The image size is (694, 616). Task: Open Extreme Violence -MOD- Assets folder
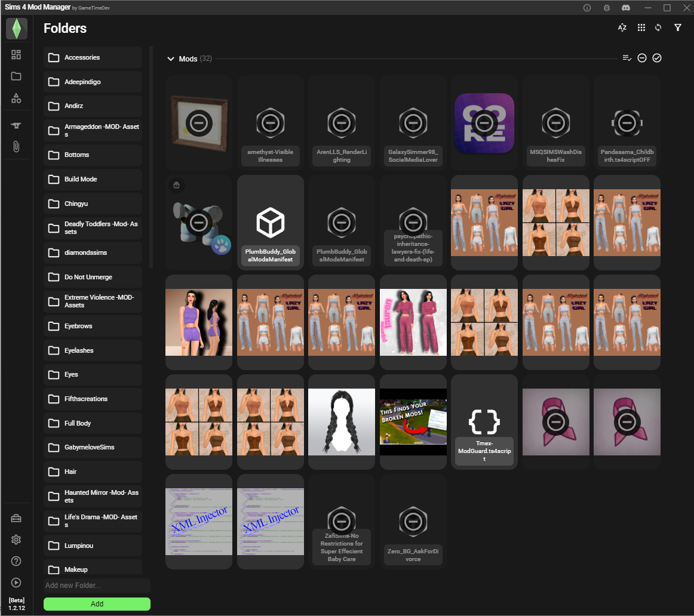93,301
